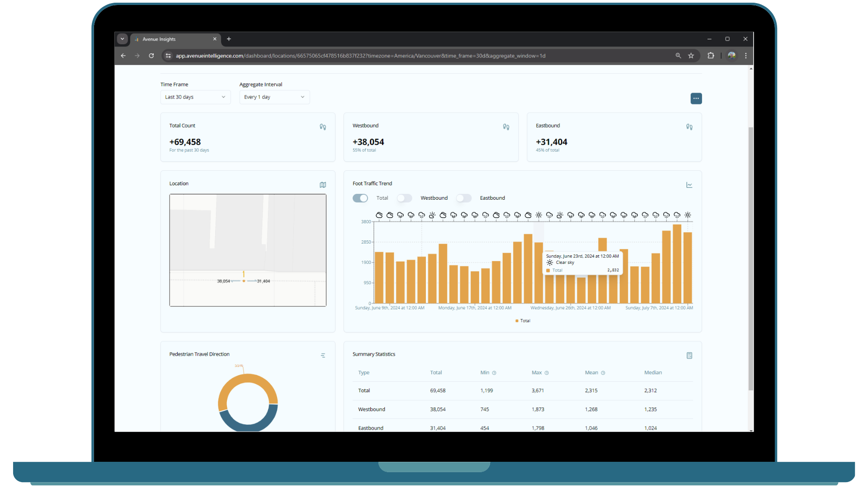The width and height of the screenshot is (868, 488).
Task: Toggle off the Total series switch
Action: [360, 198]
